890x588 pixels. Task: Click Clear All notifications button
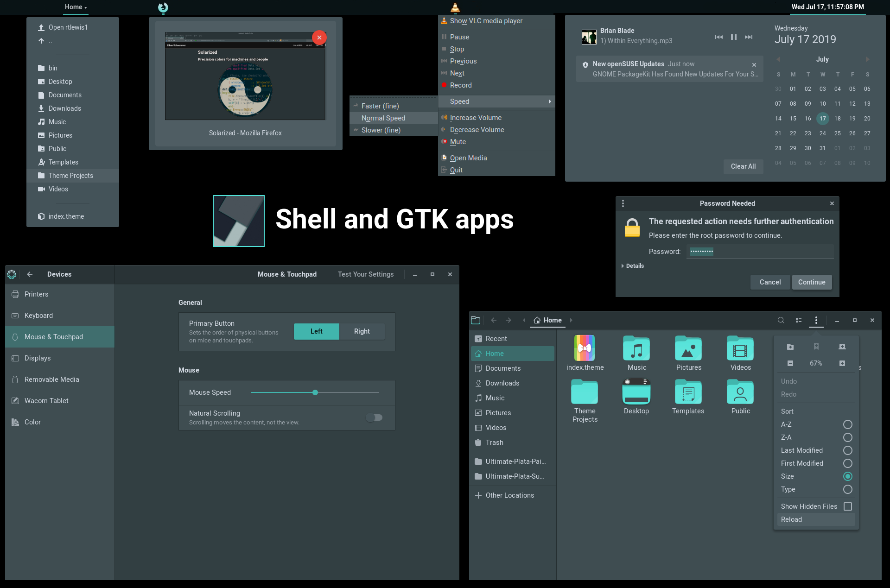coord(743,166)
